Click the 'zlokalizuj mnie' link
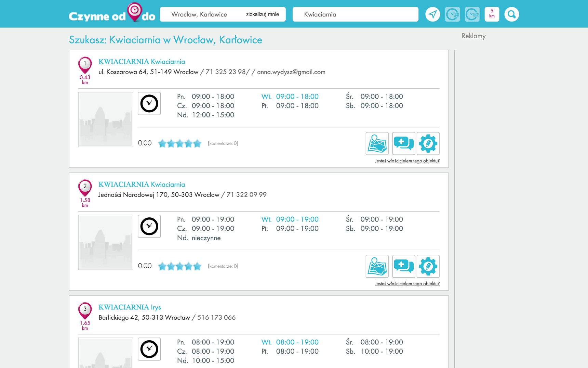Screen dimensions: 588x368 [x=263, y=14]
